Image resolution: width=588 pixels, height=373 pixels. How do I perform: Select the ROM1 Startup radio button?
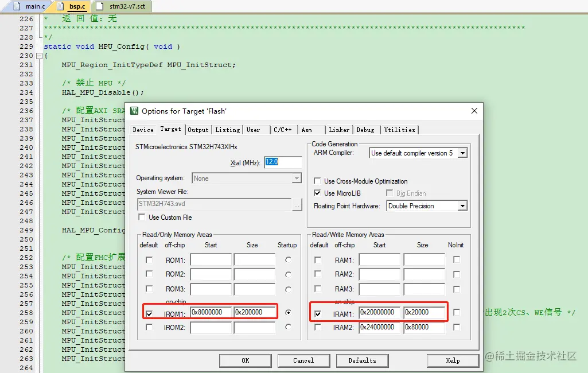[288, 260]
